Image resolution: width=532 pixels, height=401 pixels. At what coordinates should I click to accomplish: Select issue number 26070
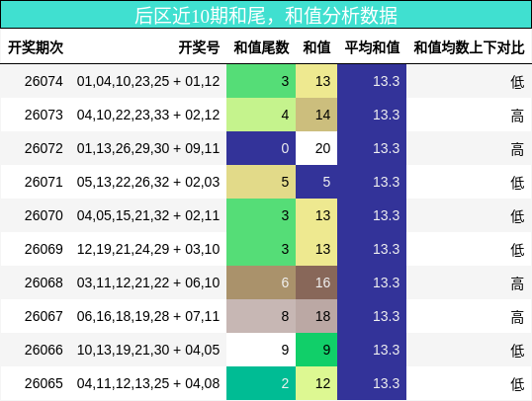(44, 215)
